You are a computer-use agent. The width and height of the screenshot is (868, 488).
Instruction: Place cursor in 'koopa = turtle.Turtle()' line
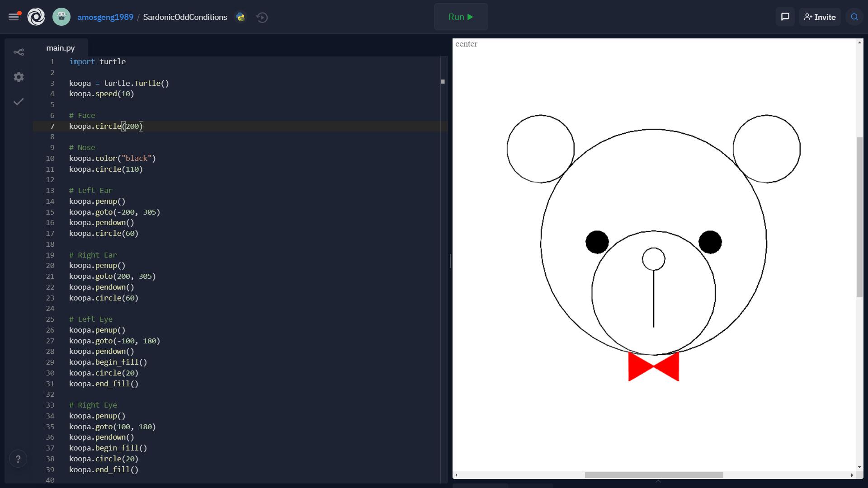119,83
